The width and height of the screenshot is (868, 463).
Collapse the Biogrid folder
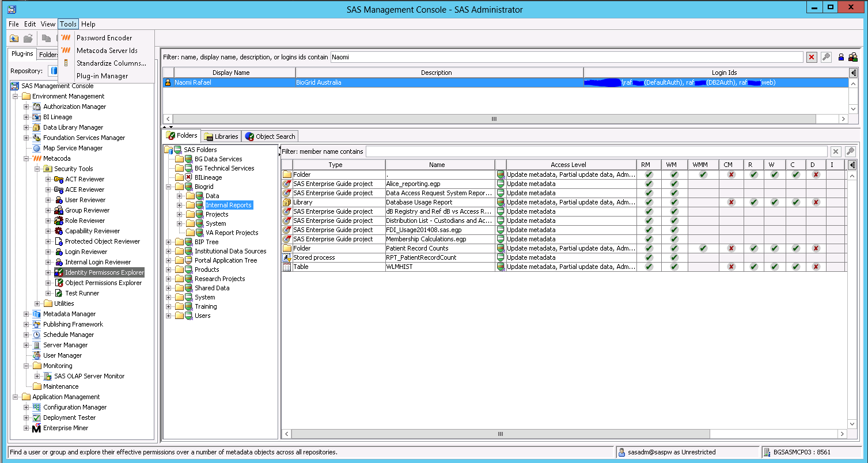[169, 187]
